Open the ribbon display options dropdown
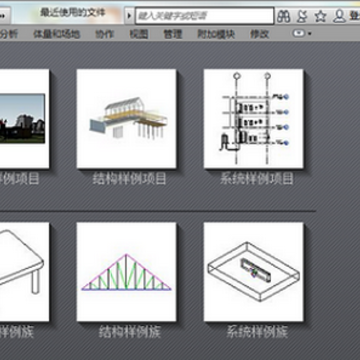 [x=302, y=33]
